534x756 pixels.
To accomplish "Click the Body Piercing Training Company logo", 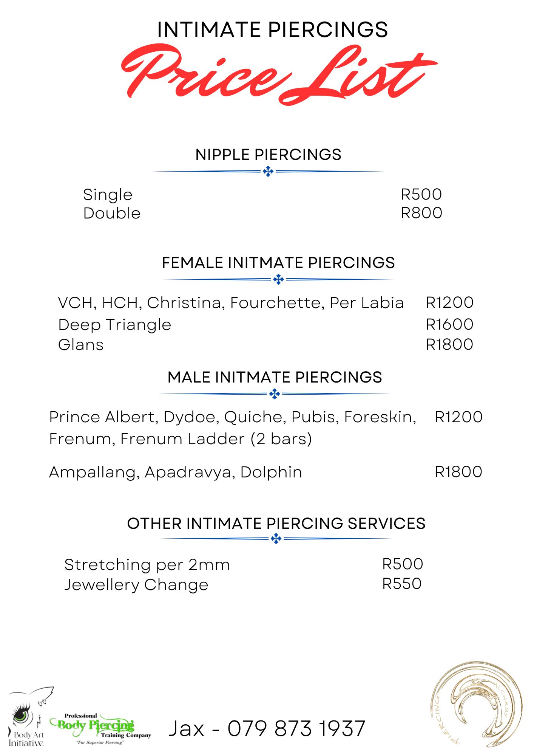I will pyautogui.click(x=100, y=728).
